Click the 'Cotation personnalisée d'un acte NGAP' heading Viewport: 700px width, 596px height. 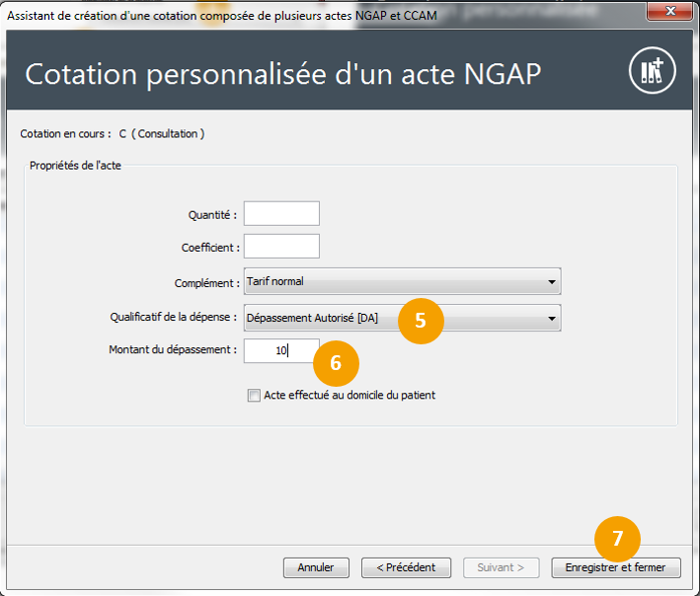click(282, 75)
